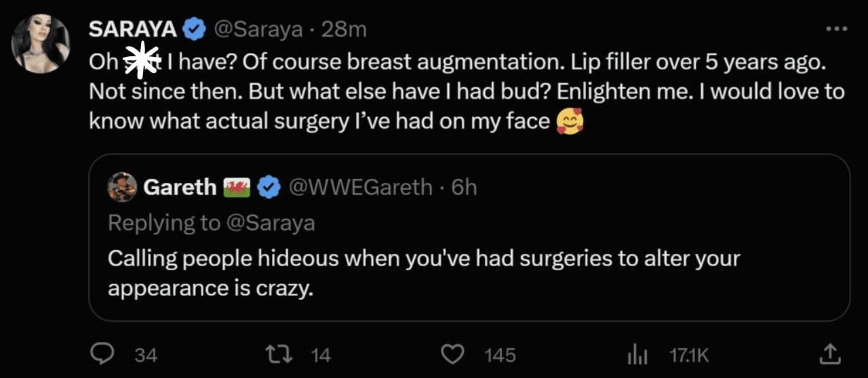This screenshot has width=868, height=378.
Task: Open the quoted tweet about calling people hideous
Action: point(424,273)
